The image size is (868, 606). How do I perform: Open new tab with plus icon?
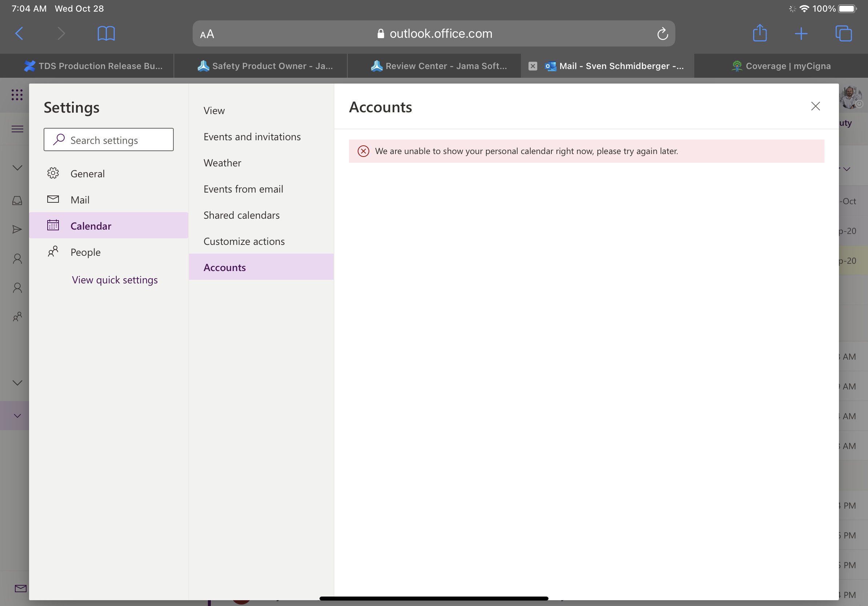click(x=801, y=34)
